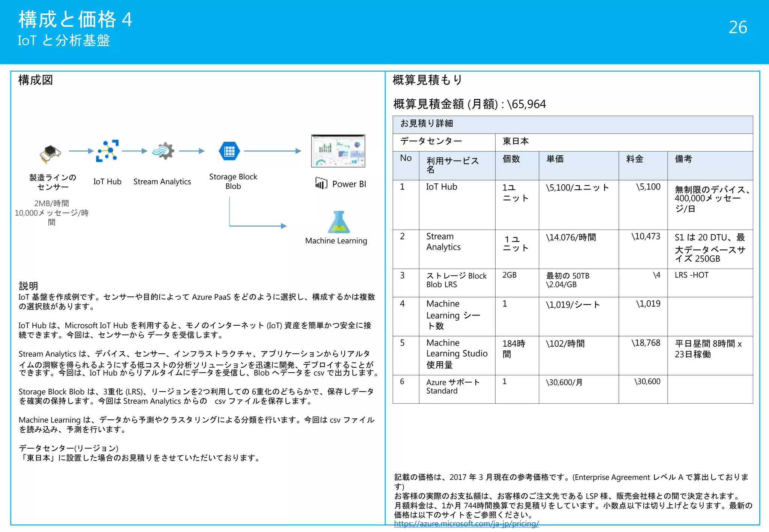Screen dimensions: 769x532
Task: Click the 説明 heading
Action: (x=29, y=286)
